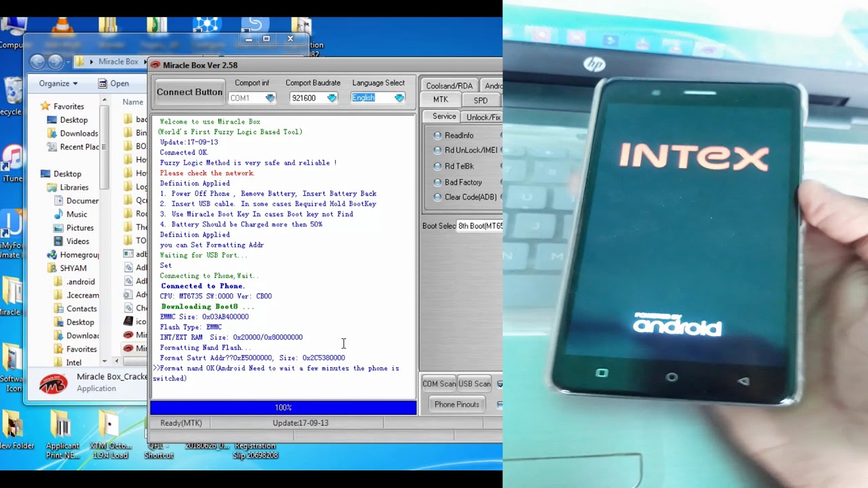This screenshot has width=868, height=488.
Task: Click the Miracle Box breadcrumb in address bar
Action: (x=118, y=62)
